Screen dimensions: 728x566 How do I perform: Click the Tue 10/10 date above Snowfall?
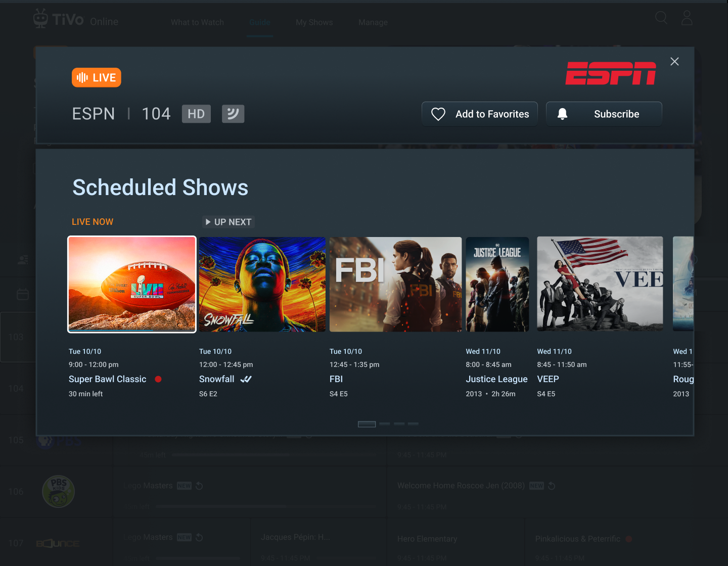click(x=215, y=351)
